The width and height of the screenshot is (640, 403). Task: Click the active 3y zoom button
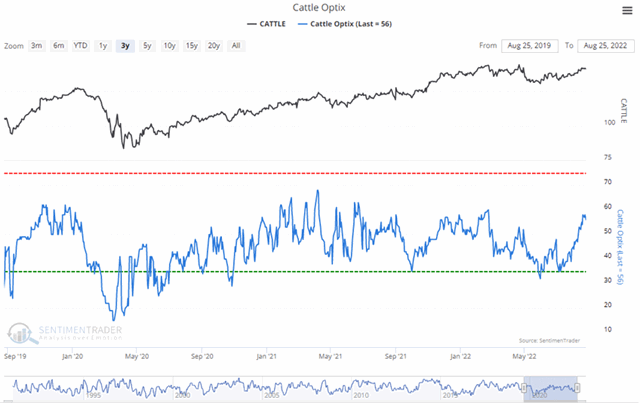[x=125, y=46]
